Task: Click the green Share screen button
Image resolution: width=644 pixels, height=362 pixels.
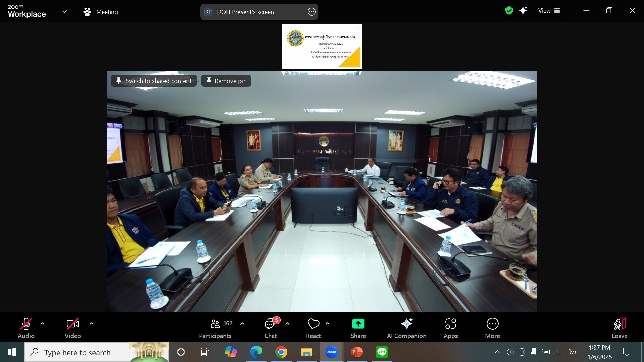Action: click(358, 324)
